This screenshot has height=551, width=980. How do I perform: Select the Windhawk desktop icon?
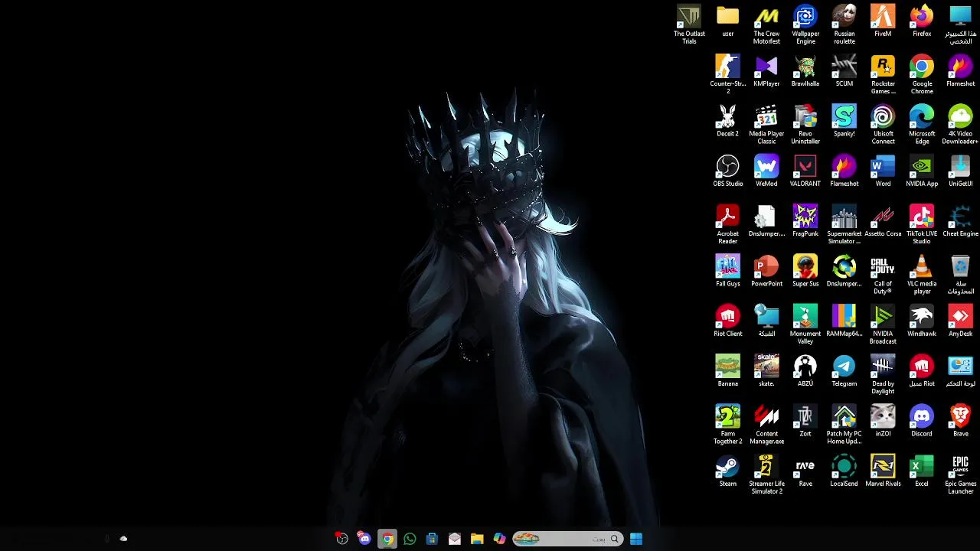[x=922, y=321]
